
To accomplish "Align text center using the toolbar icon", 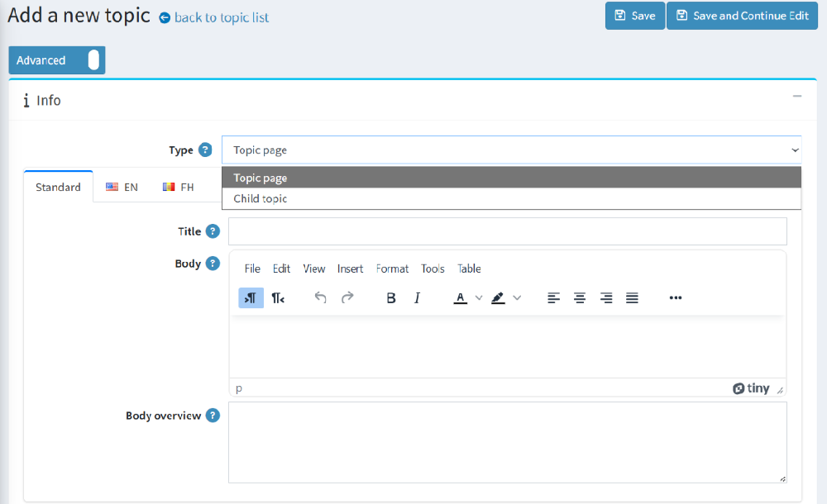I will click(x=580, y=297).
